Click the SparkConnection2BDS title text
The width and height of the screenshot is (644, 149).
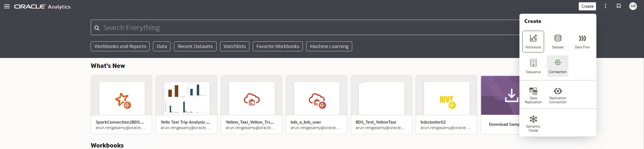120,122
